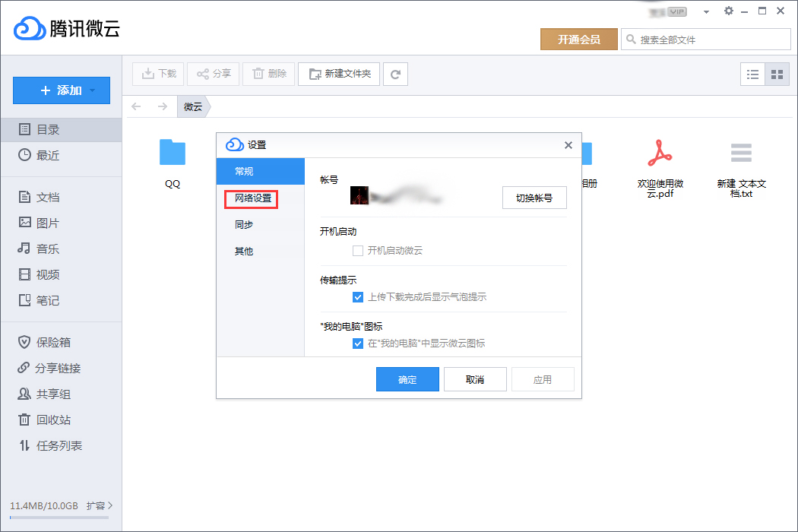Uncheck 在"我的电脑"中显示微云图标
The image size is (798, 532).
tap(357, 344)
